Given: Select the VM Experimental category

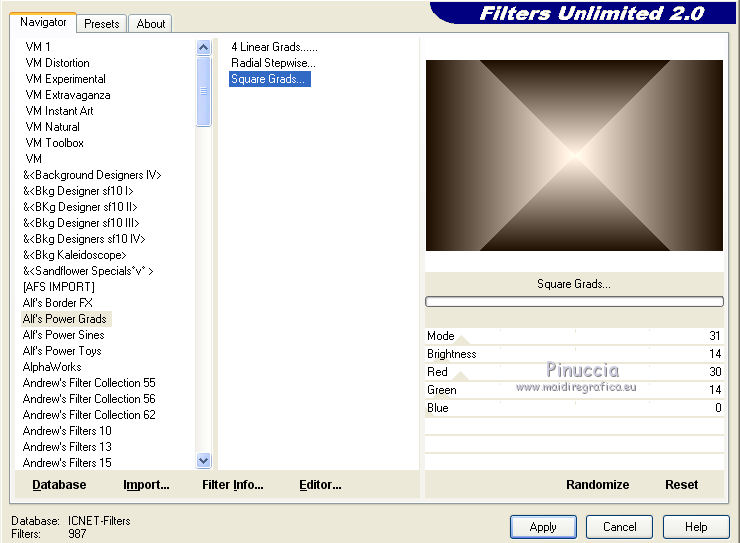Looking at the screenshot, I should (x=66, y=79).
